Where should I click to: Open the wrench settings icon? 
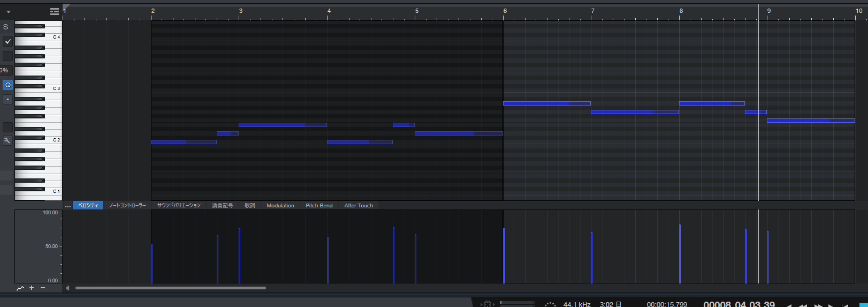pyautogui.click(x=7, y=140)
